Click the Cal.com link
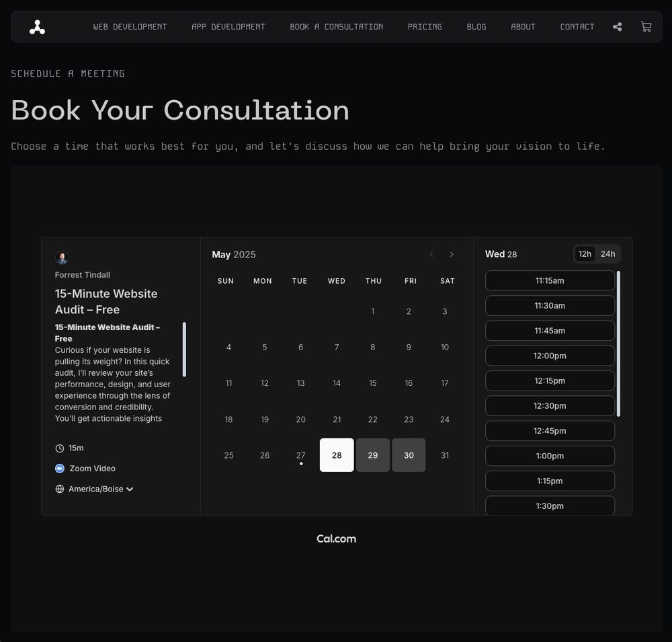 337,538
